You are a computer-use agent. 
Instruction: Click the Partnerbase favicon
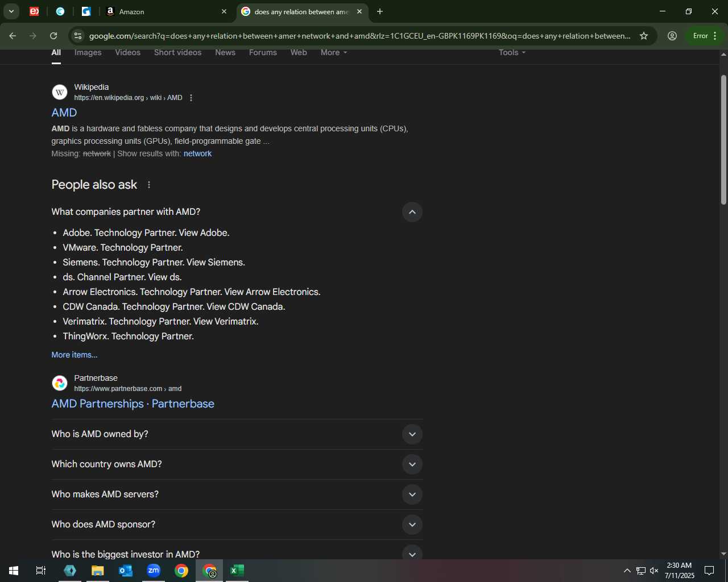click(x=60, y=383)
